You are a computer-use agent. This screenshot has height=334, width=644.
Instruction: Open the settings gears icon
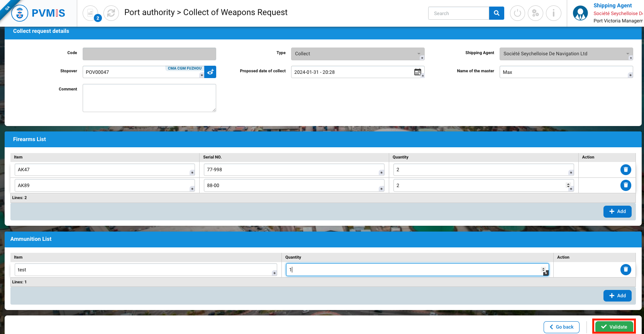click(x=536, y=13)
